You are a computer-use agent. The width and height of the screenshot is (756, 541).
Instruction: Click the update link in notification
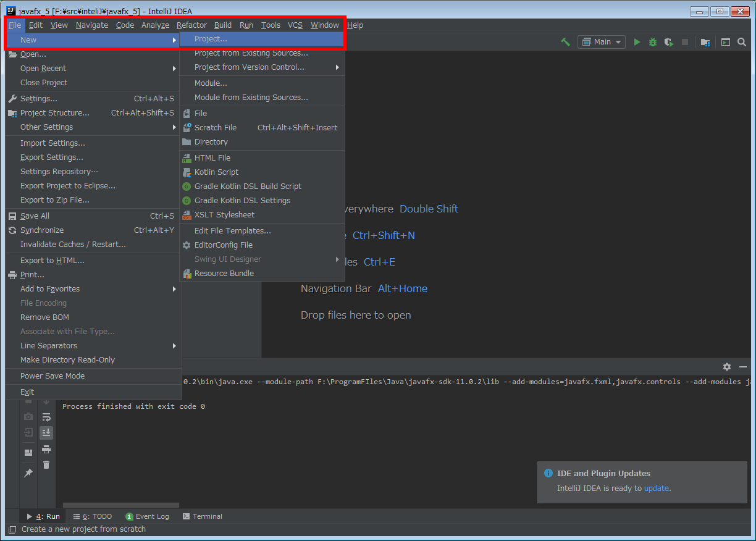click(x=657, y=488)
